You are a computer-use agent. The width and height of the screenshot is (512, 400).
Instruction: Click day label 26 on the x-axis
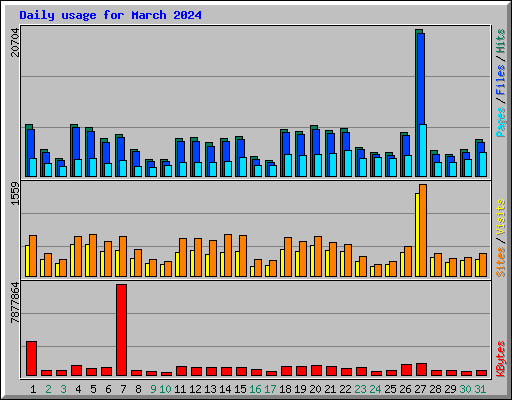405,389
